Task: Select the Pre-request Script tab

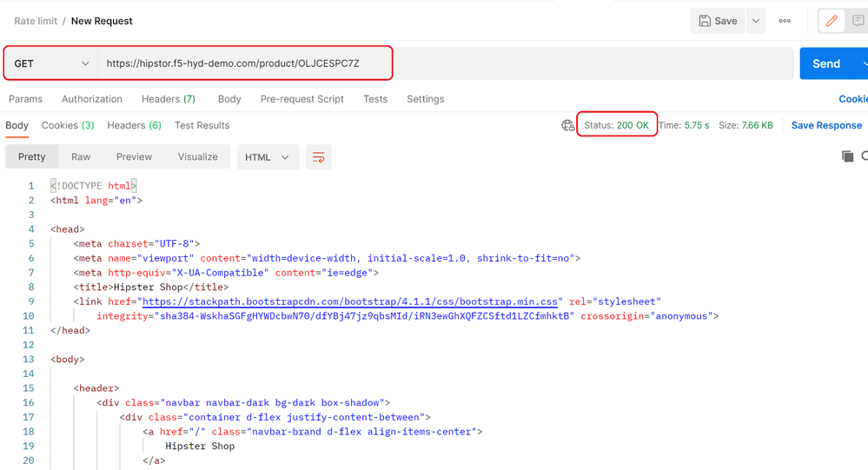Action: pyautogui.click(x=302, y=99)
